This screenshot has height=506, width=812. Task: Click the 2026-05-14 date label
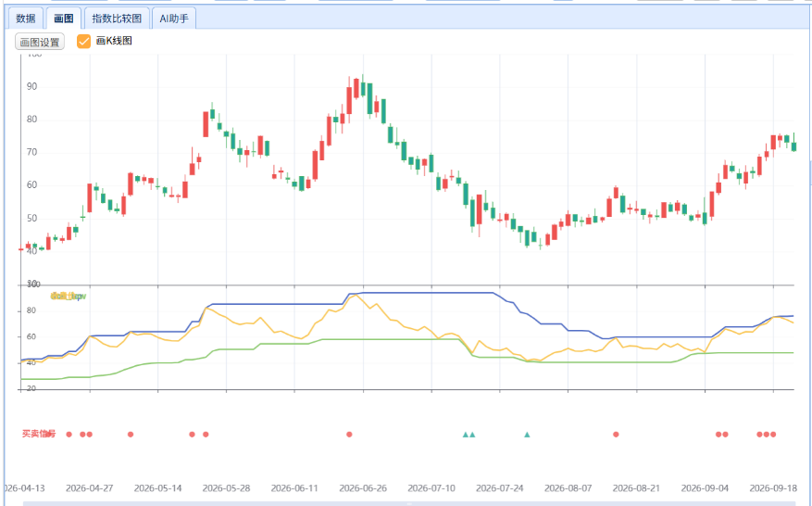(x=158, y=488)
